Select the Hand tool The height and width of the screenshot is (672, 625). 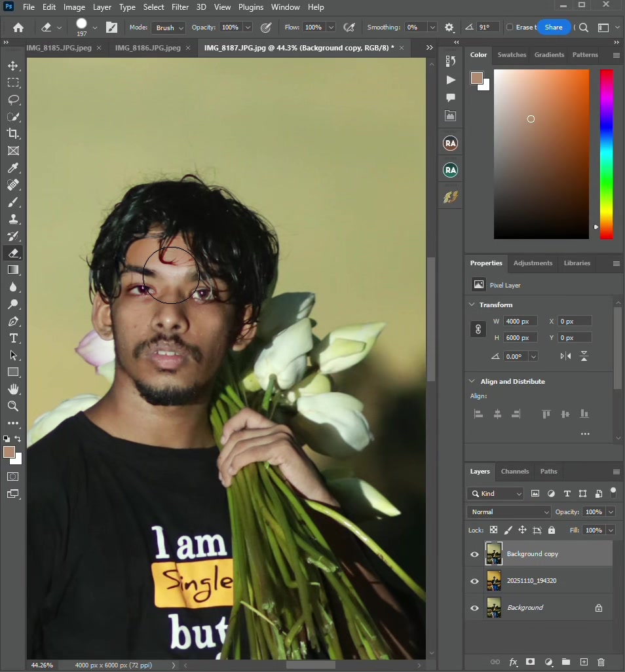click(13, 389)
